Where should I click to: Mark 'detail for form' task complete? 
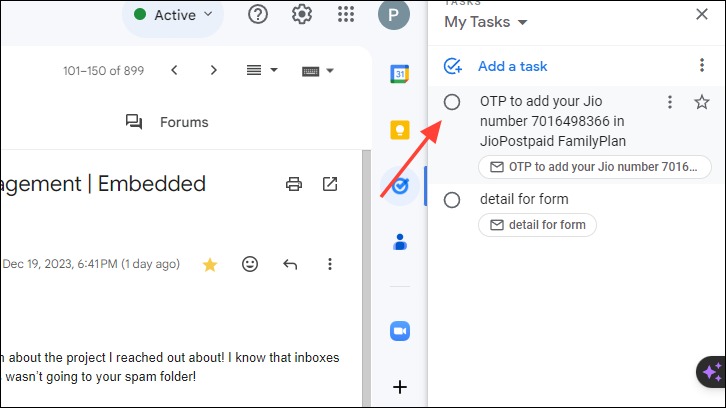coord(452,200)
